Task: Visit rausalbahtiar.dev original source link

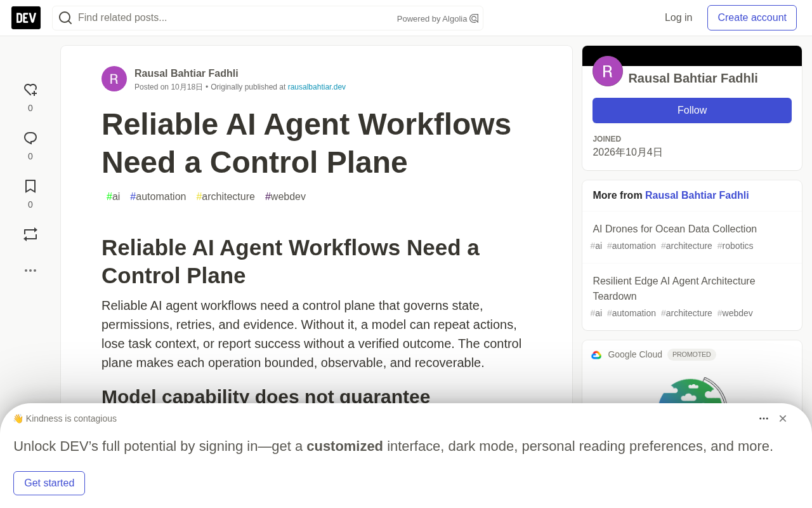Action: [x=317, y=87]
